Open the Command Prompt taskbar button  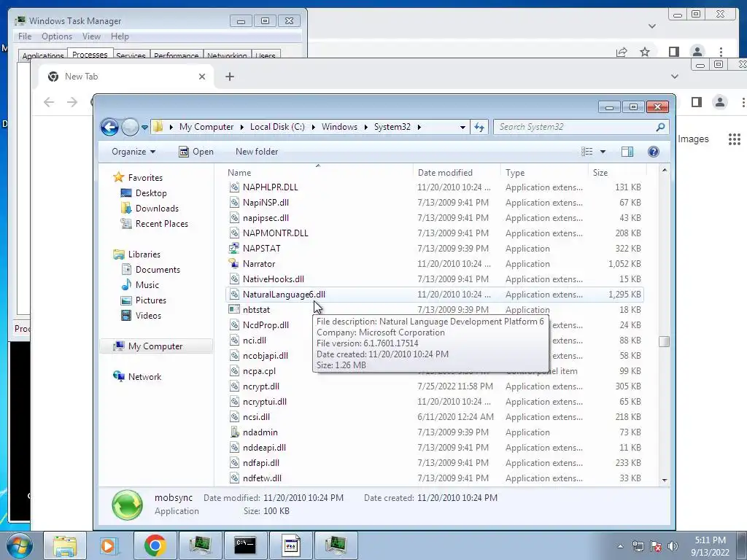[245, 545]
